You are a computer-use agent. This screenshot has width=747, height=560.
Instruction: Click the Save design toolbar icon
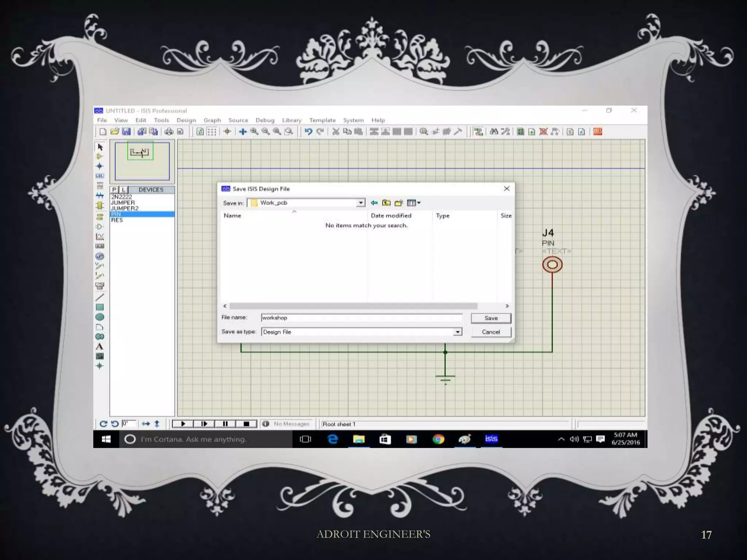click(126, 132)
